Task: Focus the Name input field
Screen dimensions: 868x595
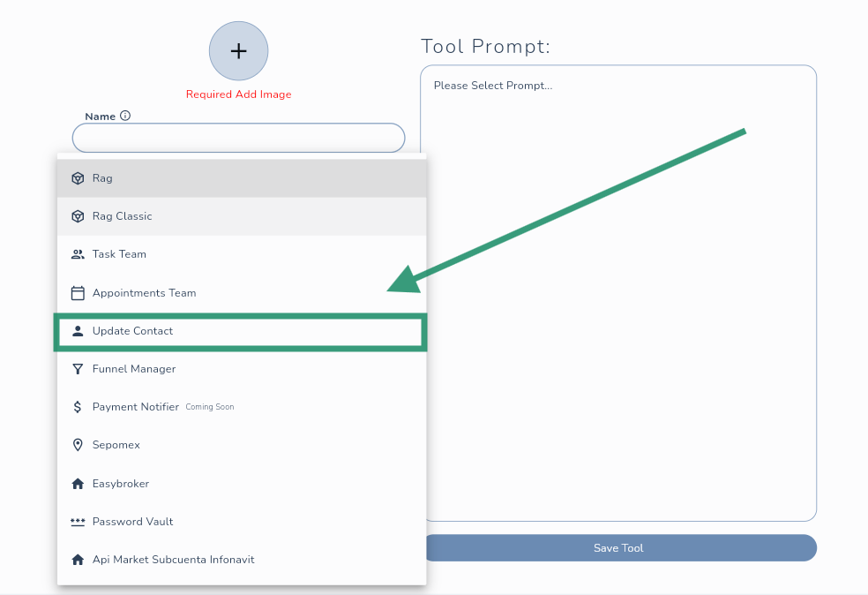Action: coord(238,138)
